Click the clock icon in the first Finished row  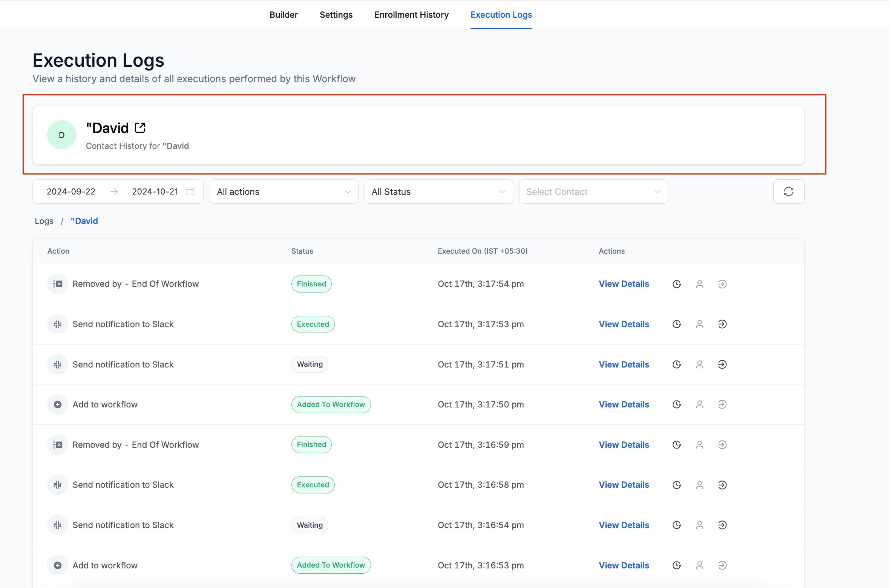coord(677,284)
